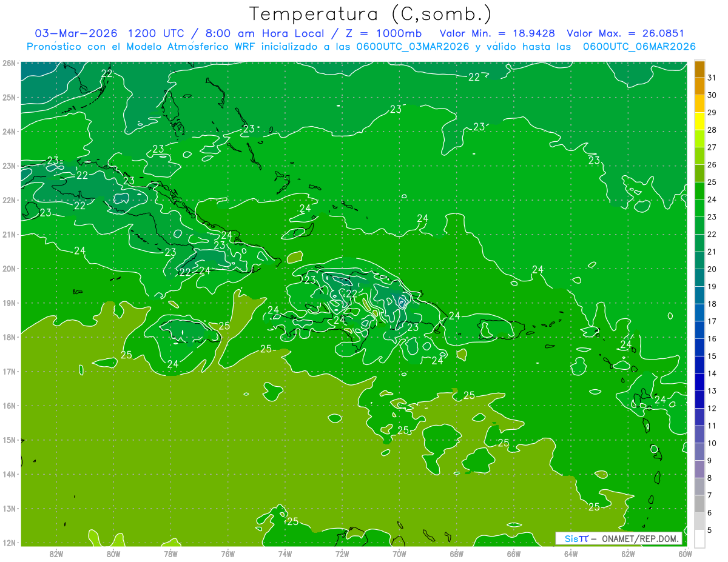The width and height of the screenshot is (728, 562).
Task: Click the gray legend band between 6 and 7
Action: [699, 504]
